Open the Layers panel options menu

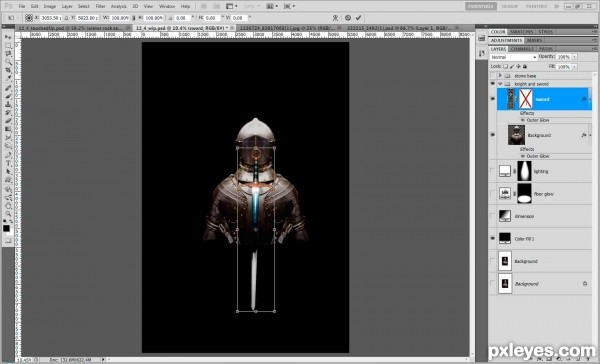(594, 49)
